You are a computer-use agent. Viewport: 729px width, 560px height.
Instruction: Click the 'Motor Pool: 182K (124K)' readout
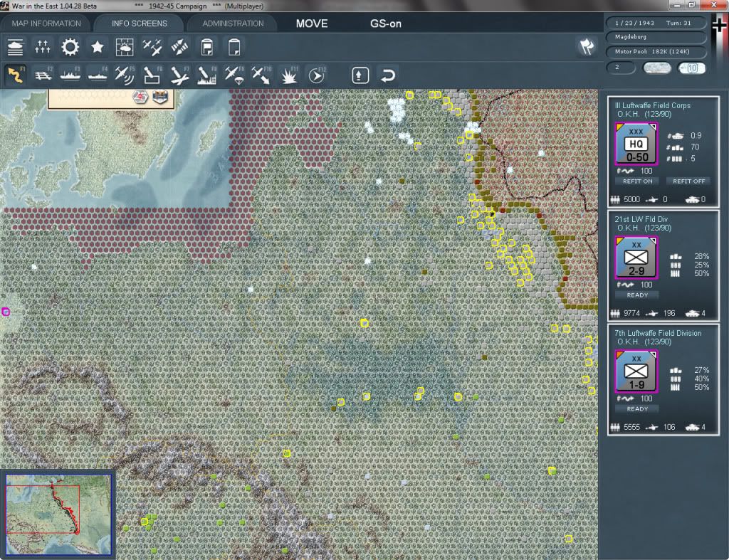pyautogui.click(x=656, y=51)
